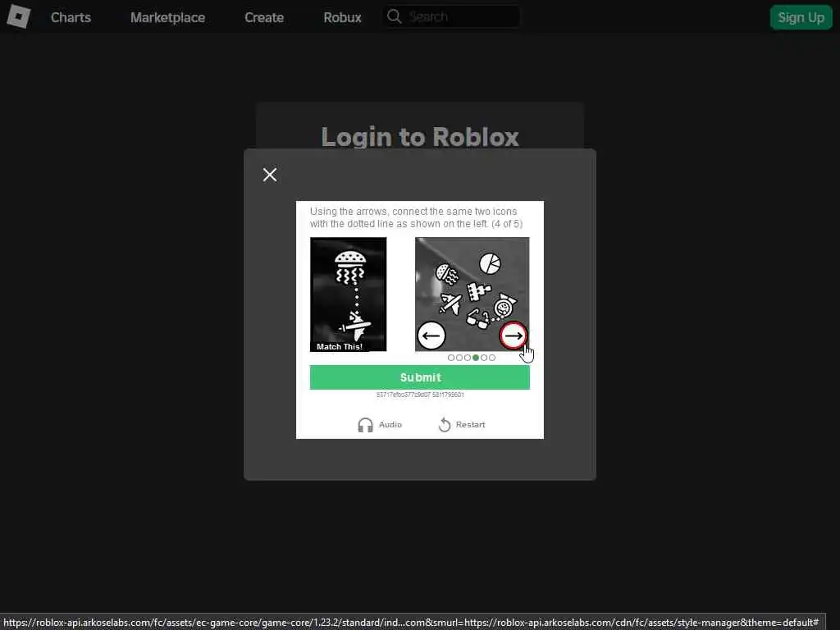Click the magnifier search icon
The width and height of the screenshot is (840, 630).
[x=395, y=16]
